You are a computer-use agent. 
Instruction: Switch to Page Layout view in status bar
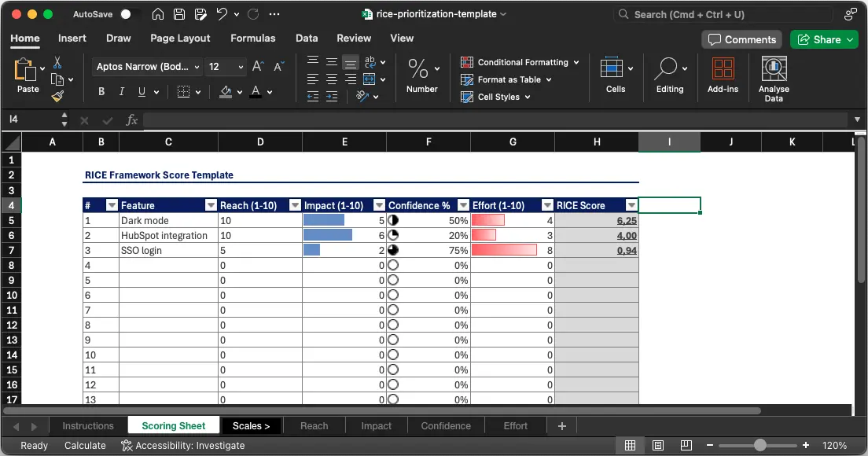(x=658, y=446)
